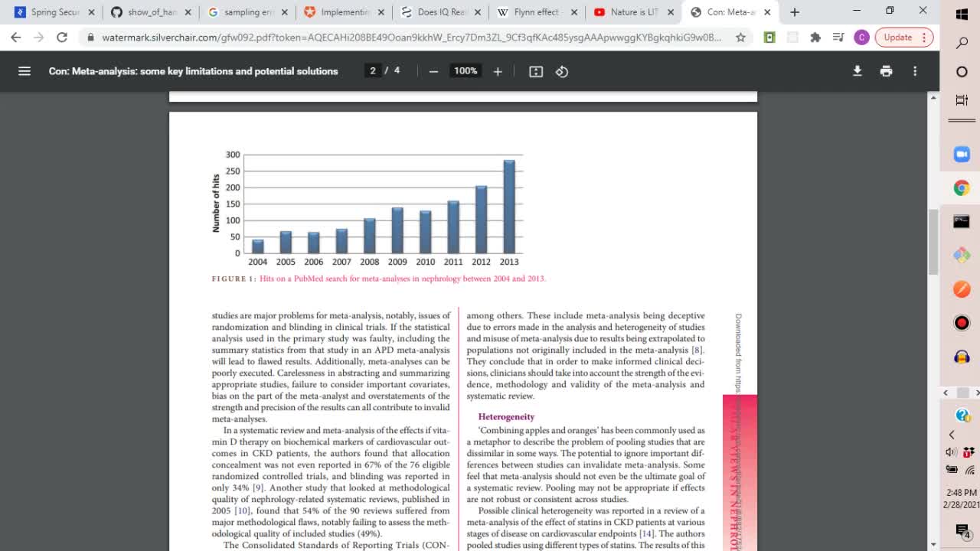The width and height of the screenshot is (980, 551).
Task: Open Chrome from the taskbar
Action: tap(962, 188)
